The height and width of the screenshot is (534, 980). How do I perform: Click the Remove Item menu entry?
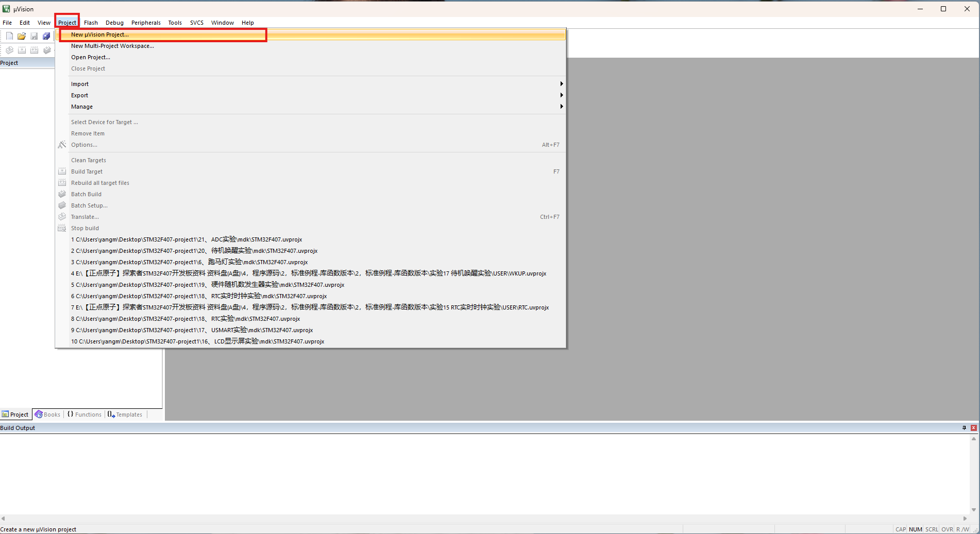pos(311,133)
